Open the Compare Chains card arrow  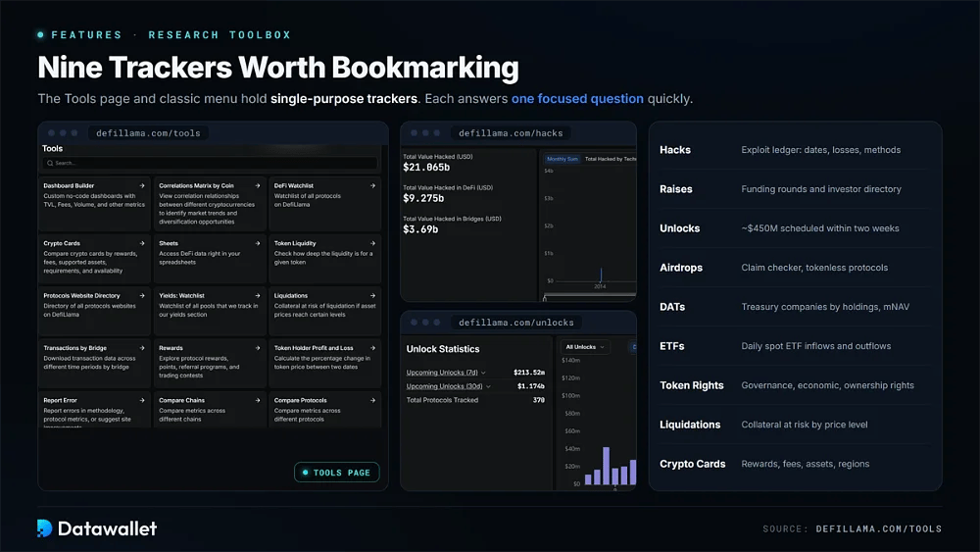click(x=257, y=400)
